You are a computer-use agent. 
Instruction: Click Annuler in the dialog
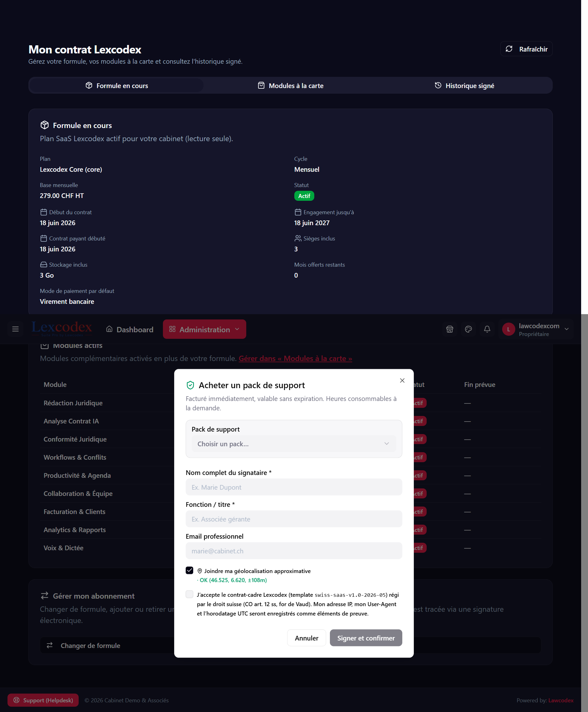point(306,638)
